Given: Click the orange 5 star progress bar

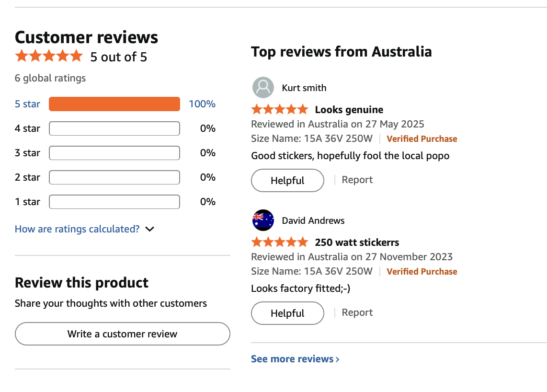Looking at the screenshot, I should point(114,104).
